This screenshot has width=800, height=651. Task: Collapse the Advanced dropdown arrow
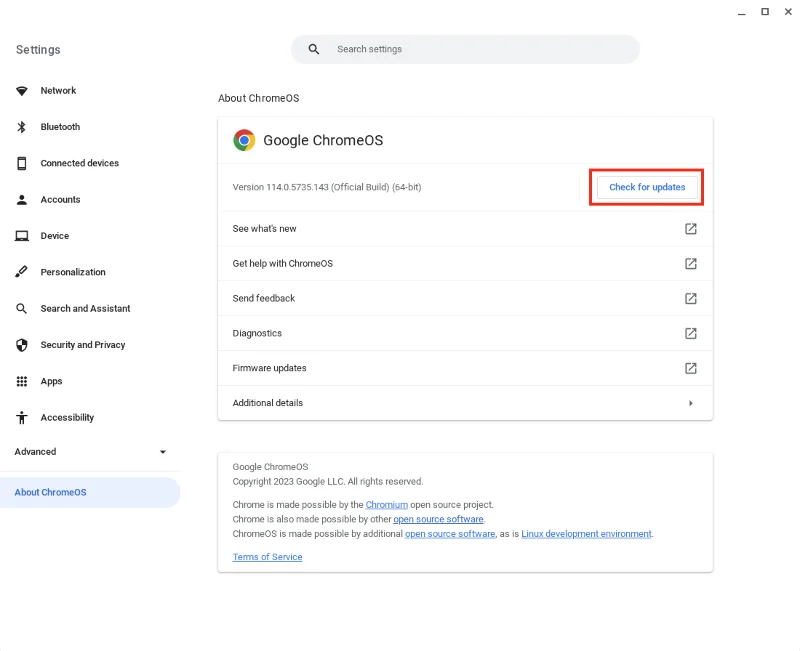[163, 452]
